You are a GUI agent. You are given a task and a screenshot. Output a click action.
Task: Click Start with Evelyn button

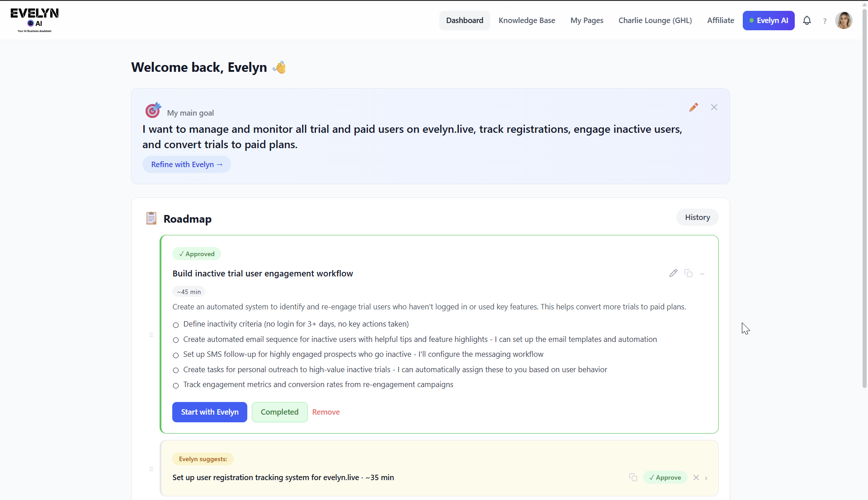click(209, 412)
